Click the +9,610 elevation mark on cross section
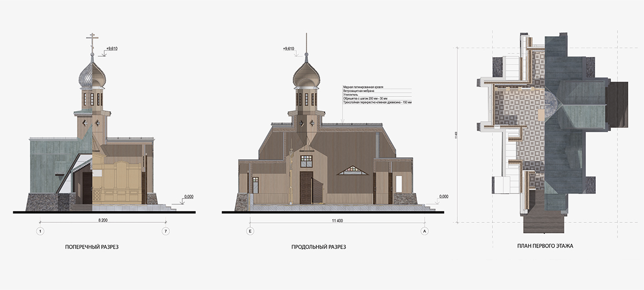Image resolution: width=644 pixels, height=290 pixels. click(111, 49)
